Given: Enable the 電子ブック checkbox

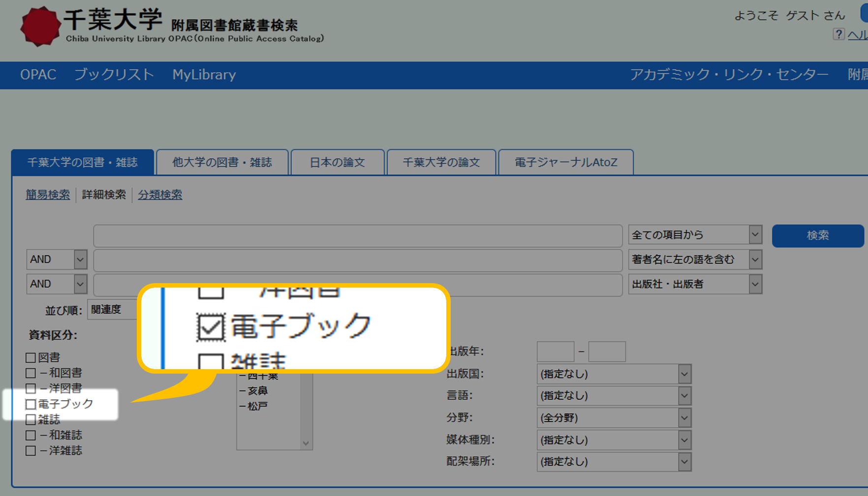Looking at the screenshot, I should coord(31,404).
